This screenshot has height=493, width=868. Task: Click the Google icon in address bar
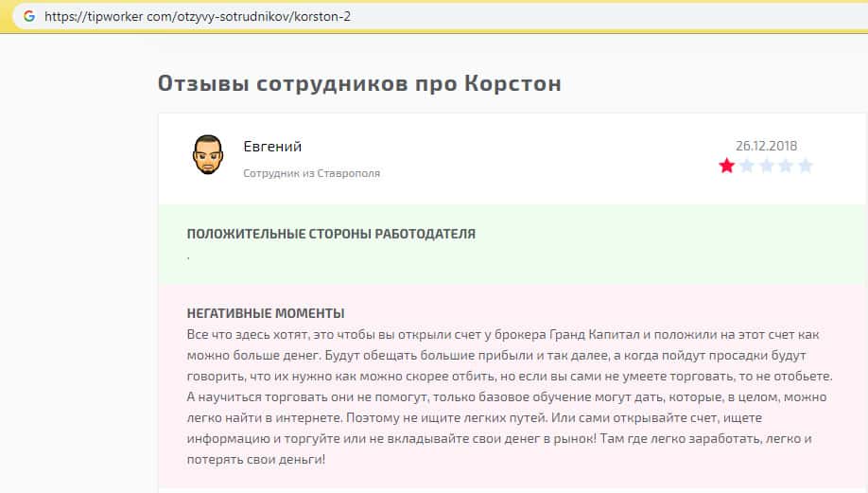tap(29, 16)
